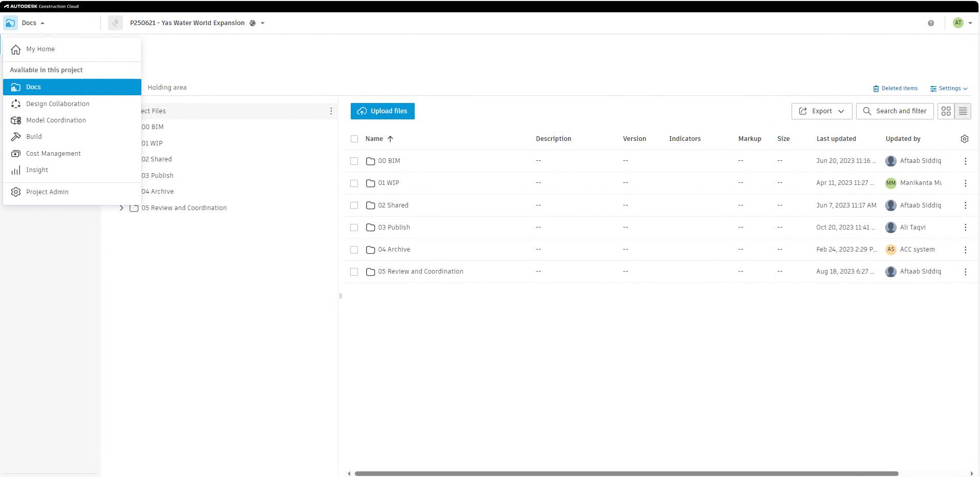This screenshot has height=477, width=980.
Task: Select 05 Review and Coordination in folder tree
Action: [184, 208]
